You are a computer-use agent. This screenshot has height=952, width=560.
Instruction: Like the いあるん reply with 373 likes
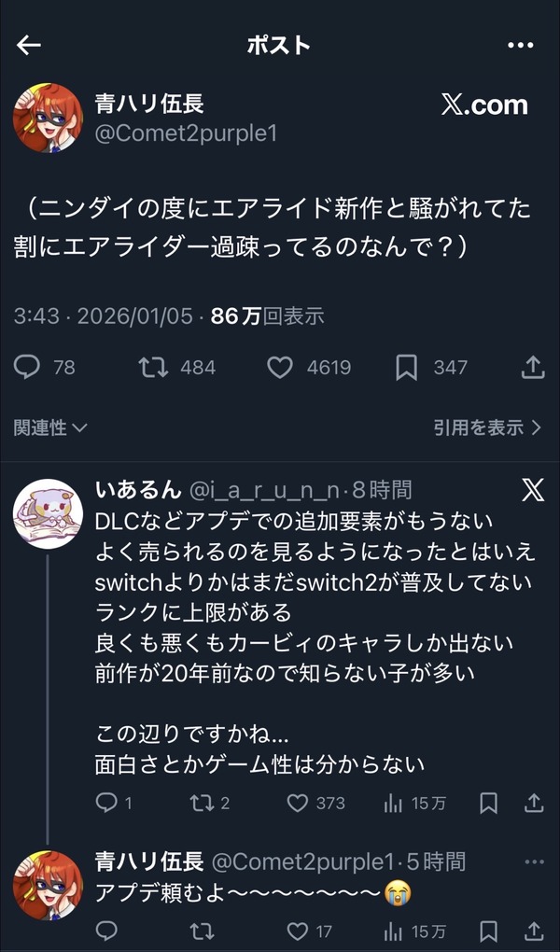298,803
